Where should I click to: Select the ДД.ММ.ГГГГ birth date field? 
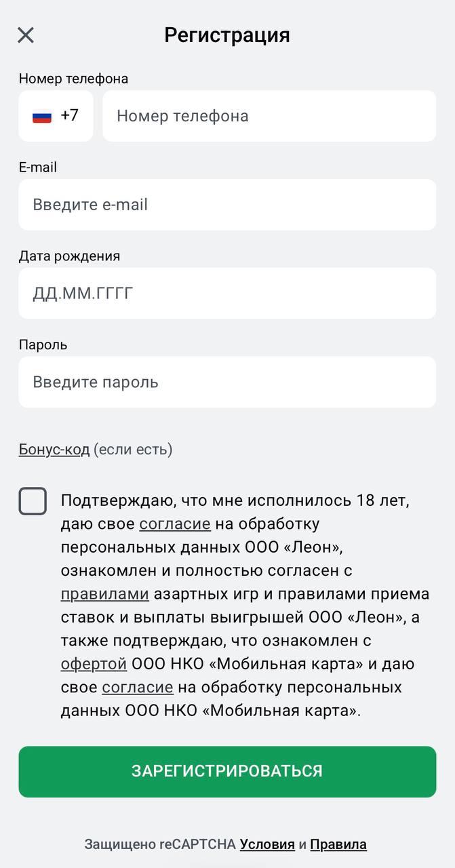[x=227, y=294]
